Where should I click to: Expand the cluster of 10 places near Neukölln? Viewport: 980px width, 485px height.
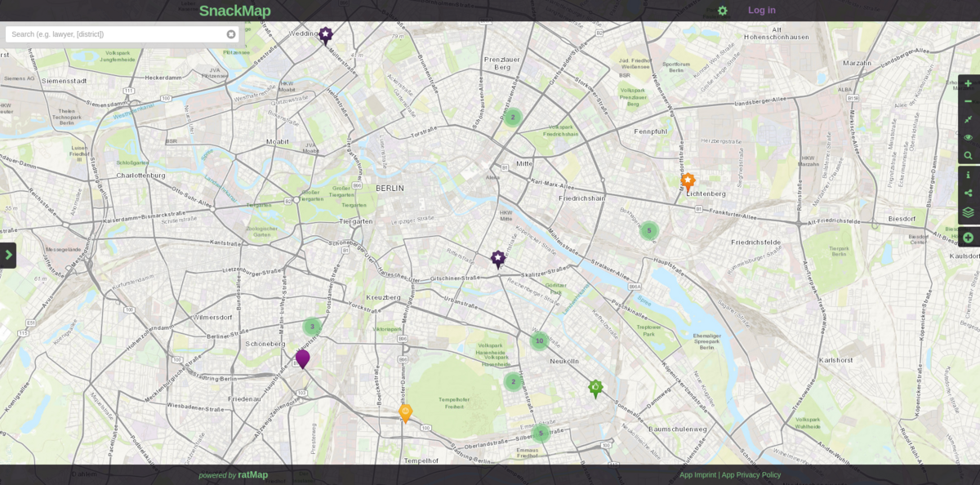click(539, 340)
